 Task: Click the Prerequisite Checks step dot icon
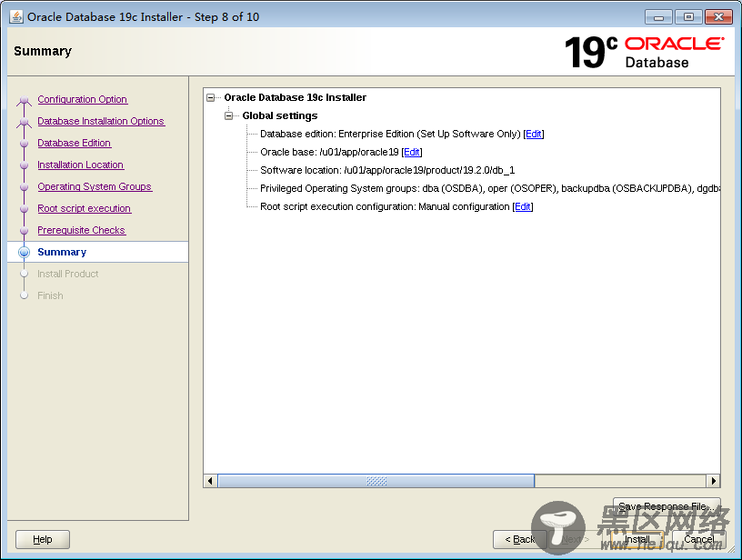(25, 230)
